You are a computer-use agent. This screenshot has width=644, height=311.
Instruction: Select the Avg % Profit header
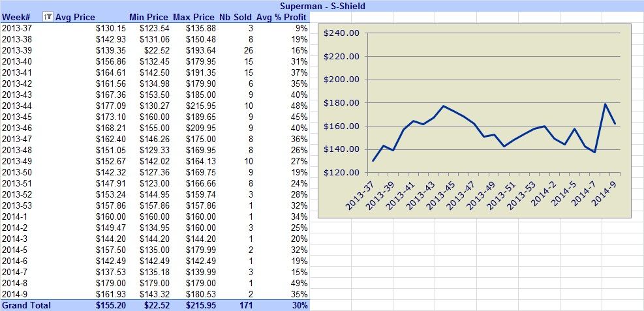click(x=282, y=17)
